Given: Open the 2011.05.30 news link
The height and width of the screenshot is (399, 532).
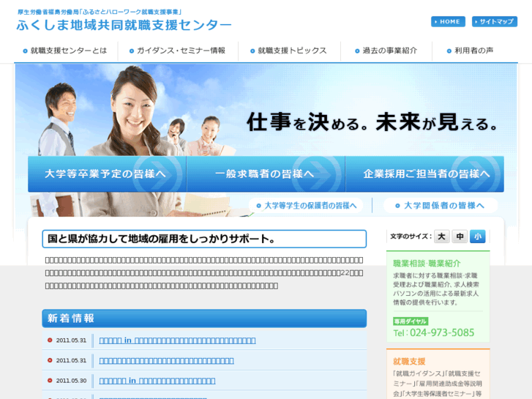Looking at the screenshot, I should pyautogui.click(x=157, y=381).
